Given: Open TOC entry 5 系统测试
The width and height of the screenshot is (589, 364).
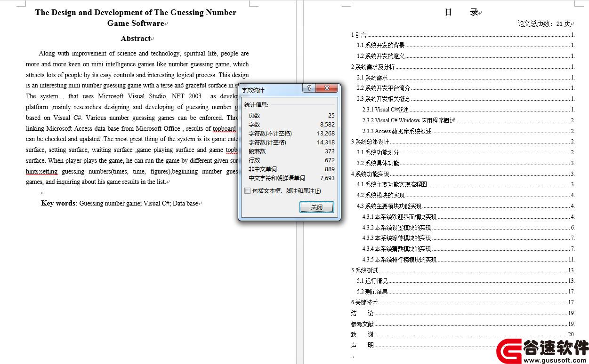Looking at the screenshot, I should point(463,270).
